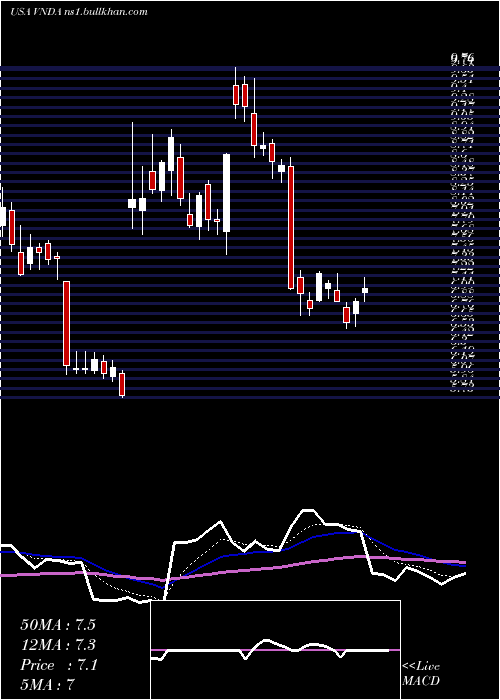Click the 5MA : 7 text
The height and width of the screenshot is (700, 500).
click(47, 685)
